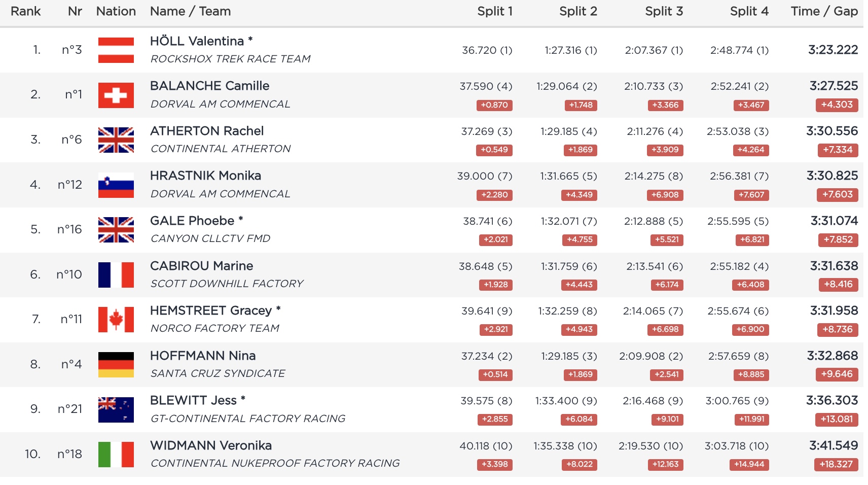868x485 pixels.
Task: Select ATHERTON Rachel's name
Action: click(x=207, y=131)
